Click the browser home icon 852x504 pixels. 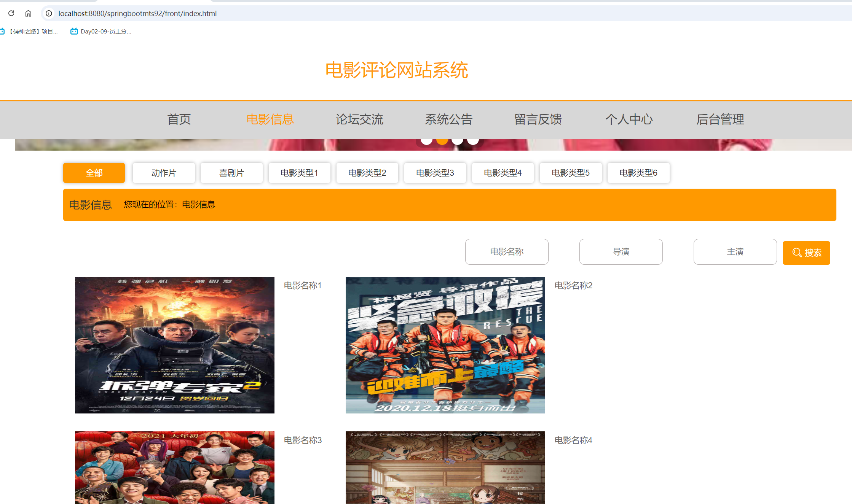(28, 13)
